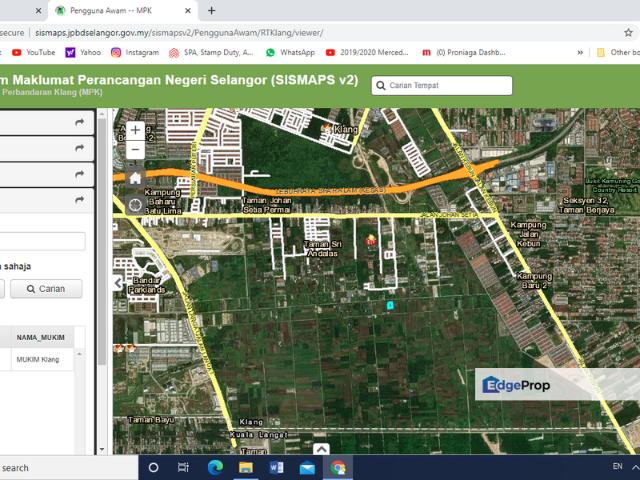Open the WhatsApp bookmark
640x480 pixels.
[x=290, y=52]
